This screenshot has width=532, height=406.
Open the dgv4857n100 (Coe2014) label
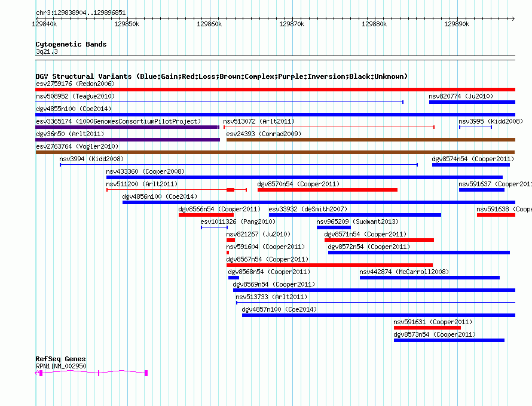coord(279,309)
